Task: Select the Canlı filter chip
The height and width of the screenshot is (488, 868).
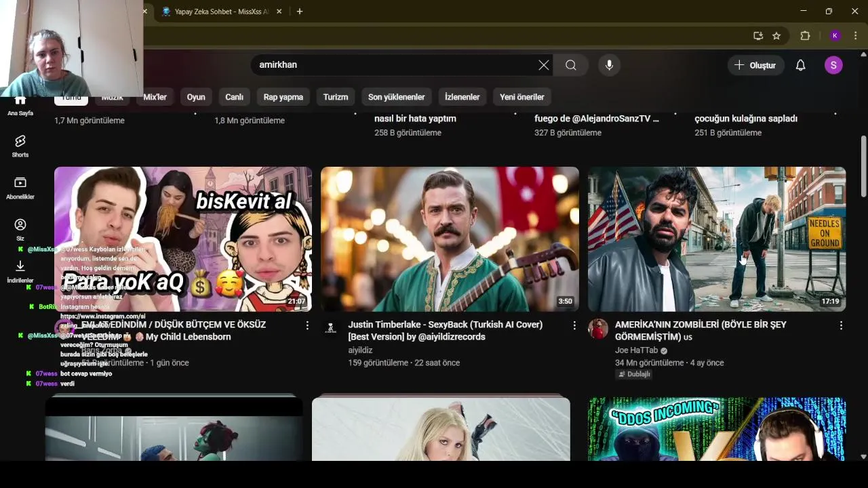Action: 235,97
